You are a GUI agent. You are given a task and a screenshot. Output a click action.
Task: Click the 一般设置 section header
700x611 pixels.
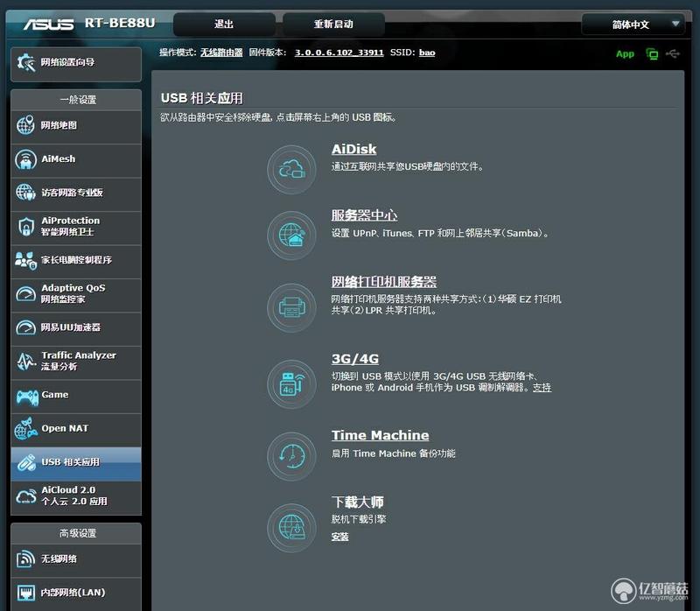pos(78,100)
